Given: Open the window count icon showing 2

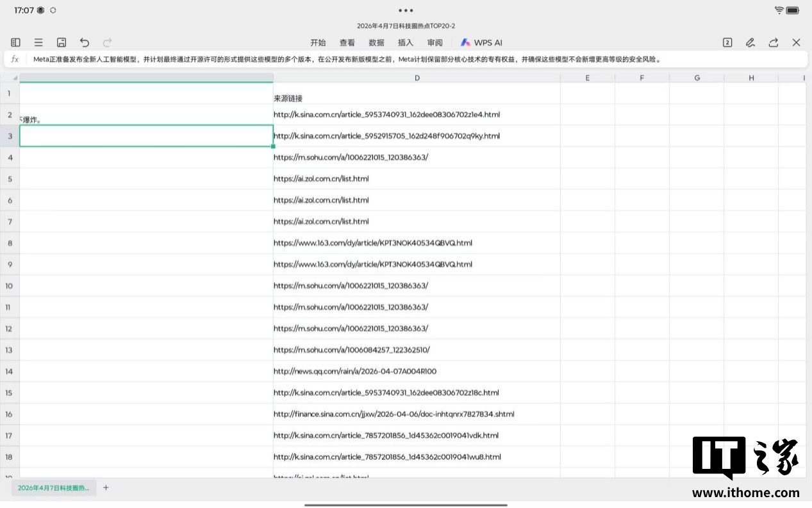Looking at the screenshot, I should [727, 42].
